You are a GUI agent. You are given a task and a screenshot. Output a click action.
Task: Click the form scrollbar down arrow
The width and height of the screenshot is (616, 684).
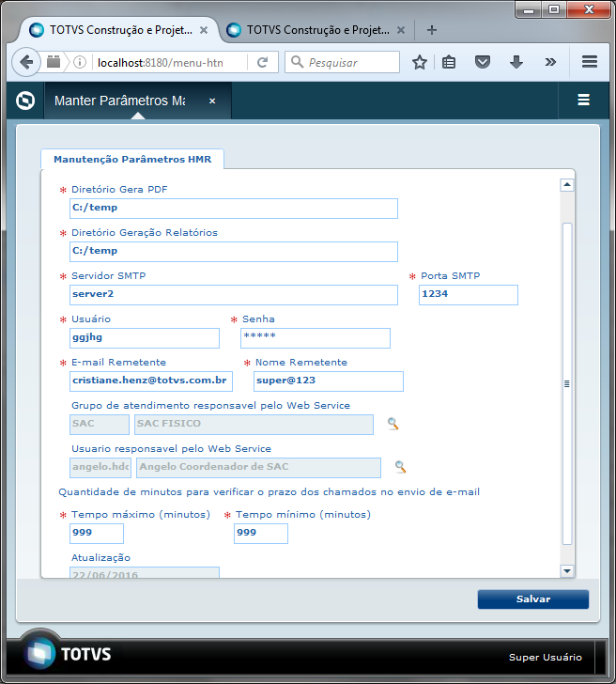[567, 570]
